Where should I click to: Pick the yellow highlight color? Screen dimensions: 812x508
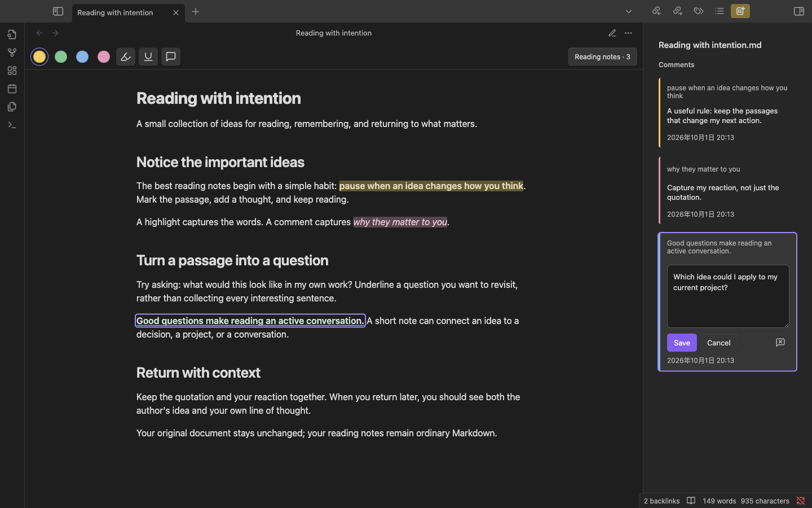pos(39,56)
